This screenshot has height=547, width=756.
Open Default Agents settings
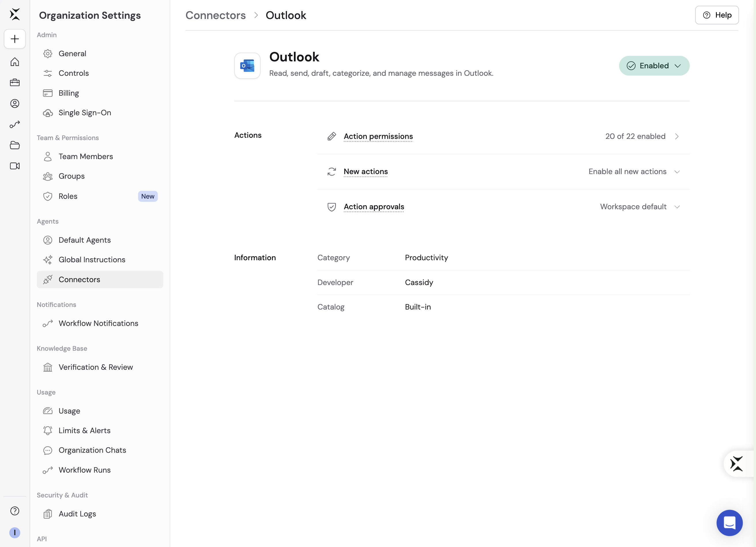pyautogui.click(x=100, y=240)
